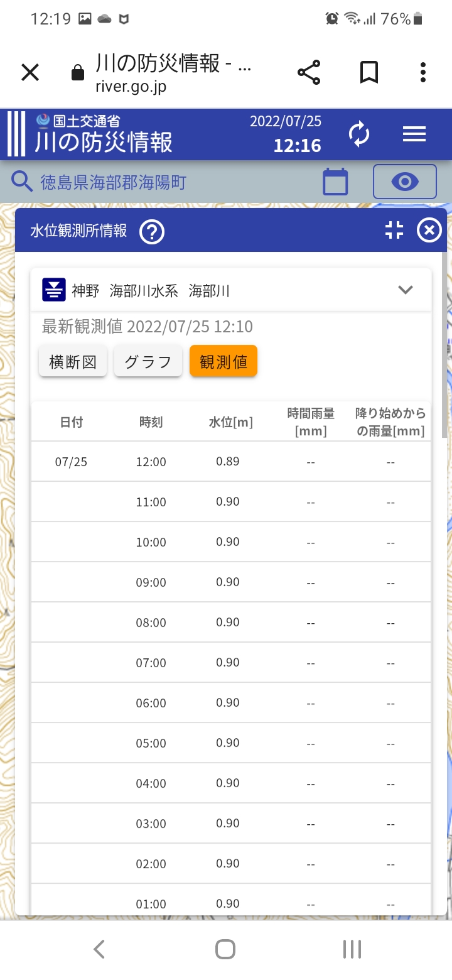Open help question mark for 水位観測所情報
Screen dimensions: 452x980
coord(152,232)
